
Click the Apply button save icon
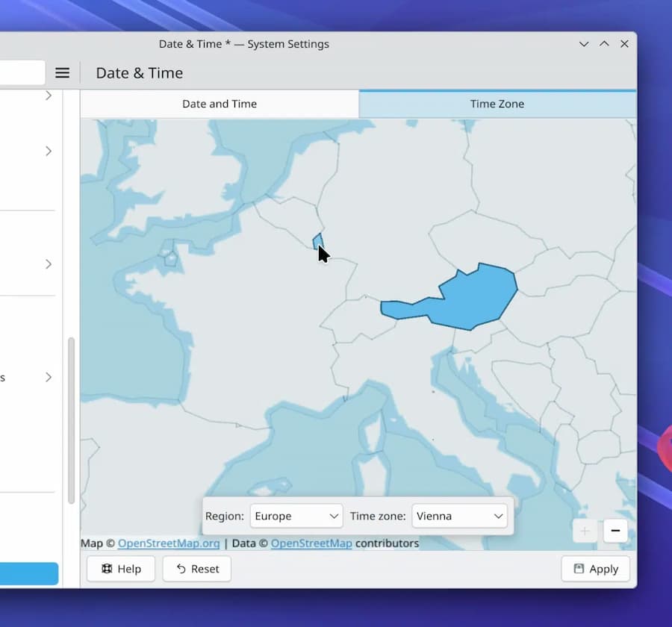pyautogui.click(x=579, y=569)
